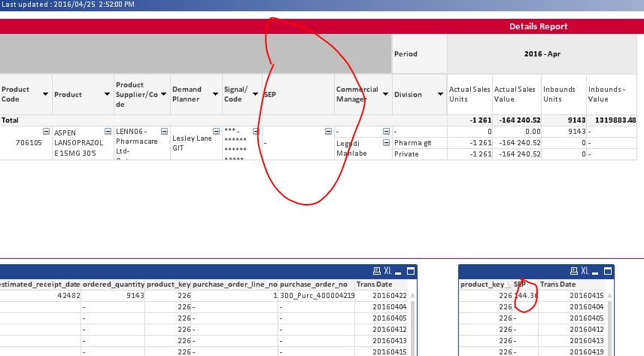The width and height of the screenshot is (644, 356).
Task: Click the Period label cell
Action: [x=419, y=54]
